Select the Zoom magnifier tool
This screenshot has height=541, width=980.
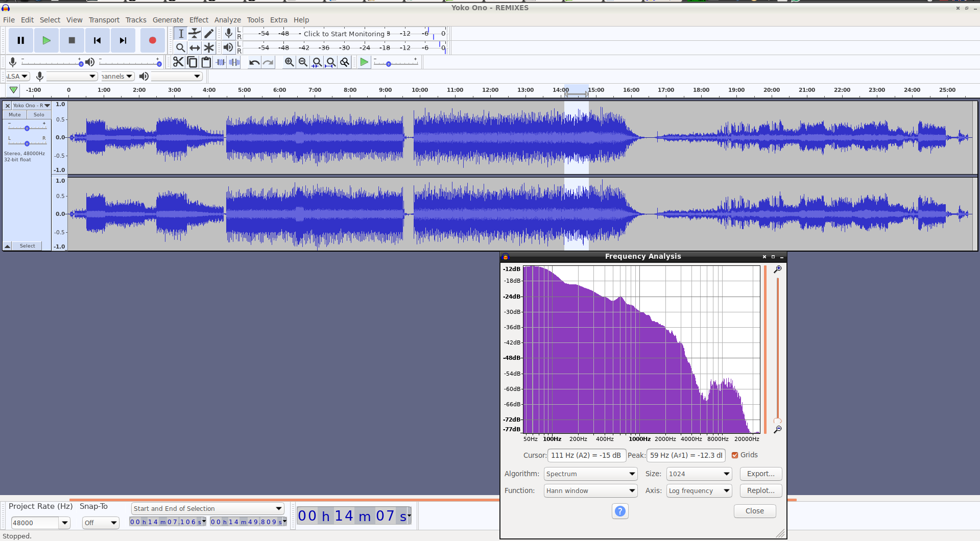[x=181, y=47]
